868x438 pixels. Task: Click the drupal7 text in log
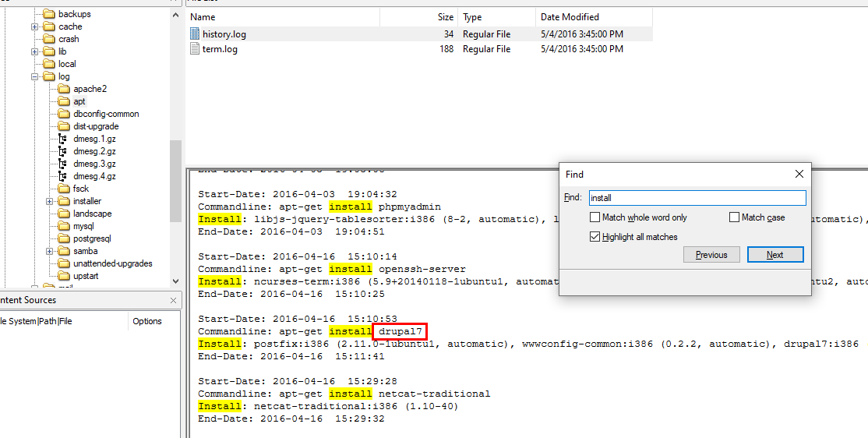[x=400, y=332]
